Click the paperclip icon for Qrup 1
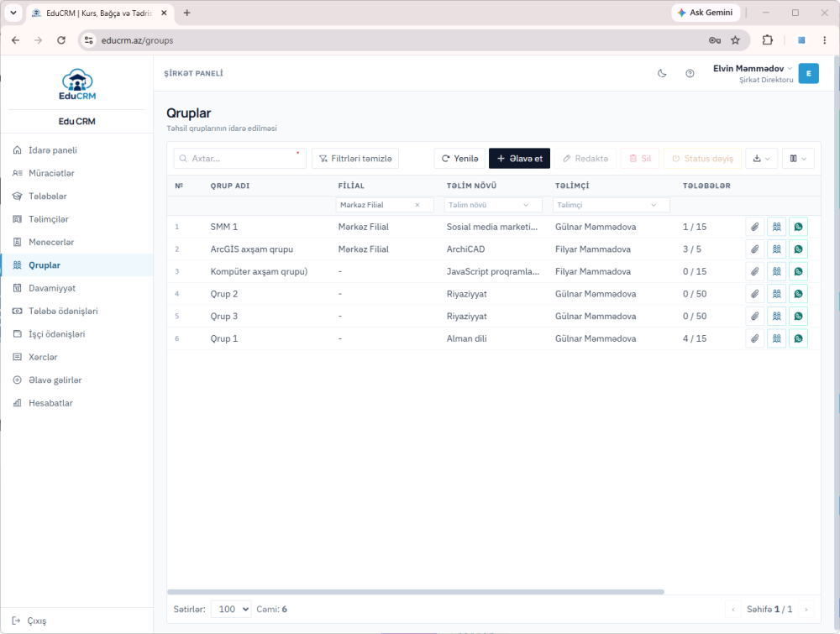 (x=755, y=339)
